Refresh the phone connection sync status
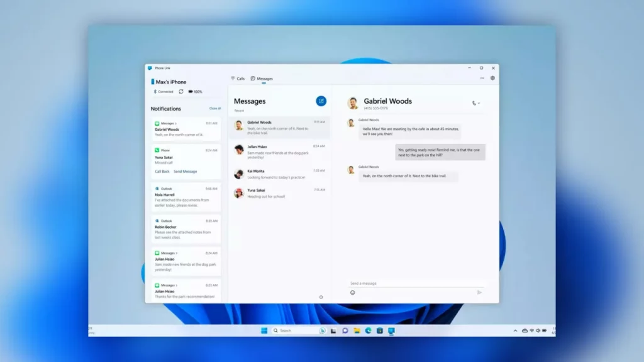Image resolution: width=644 pixels, height=362 pixels. pos(180,90)
